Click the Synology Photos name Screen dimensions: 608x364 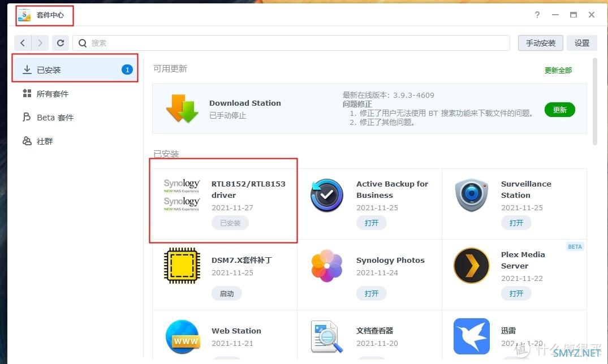390,260
